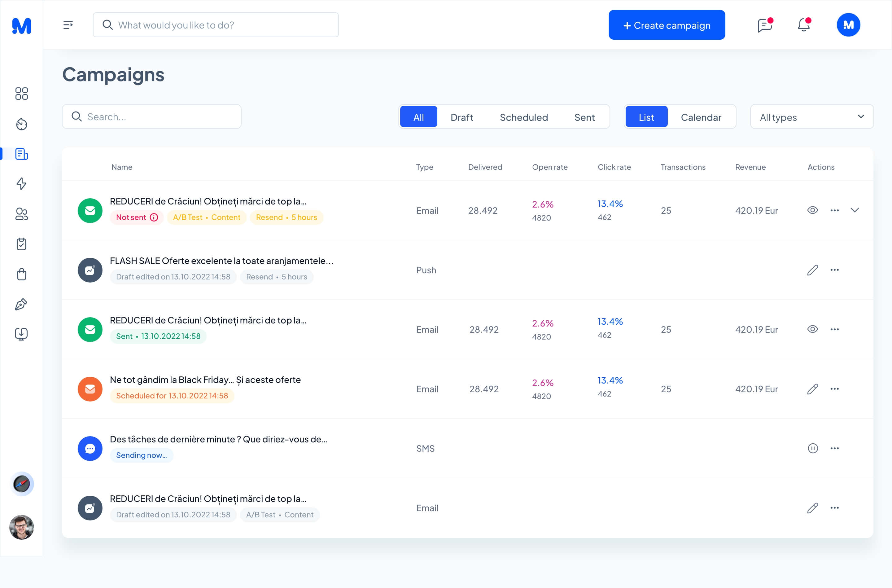This screenshot has height=588, width=892.
Task: Click the blue M logo in sidebar
Action: pos(22,25)
